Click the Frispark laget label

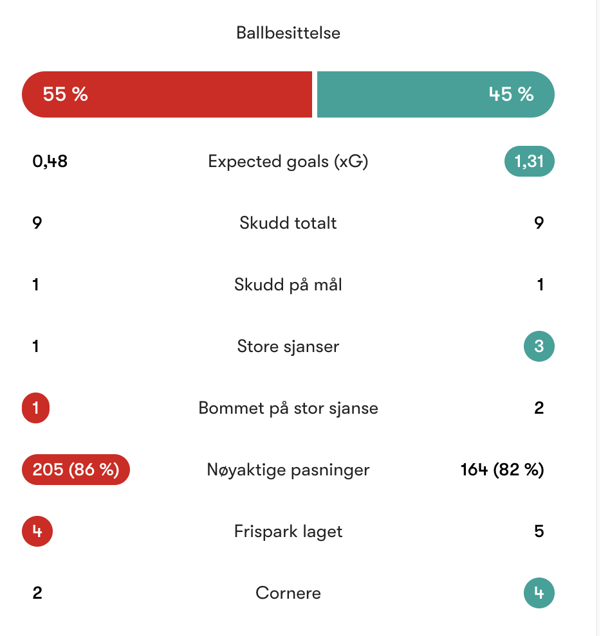coord(288,531)
